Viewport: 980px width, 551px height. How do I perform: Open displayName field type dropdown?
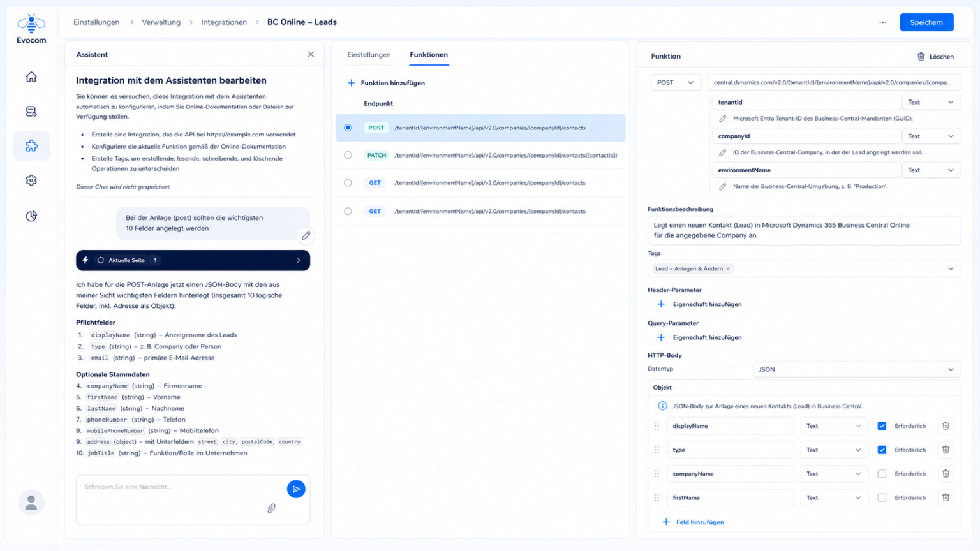coord(834,426)
